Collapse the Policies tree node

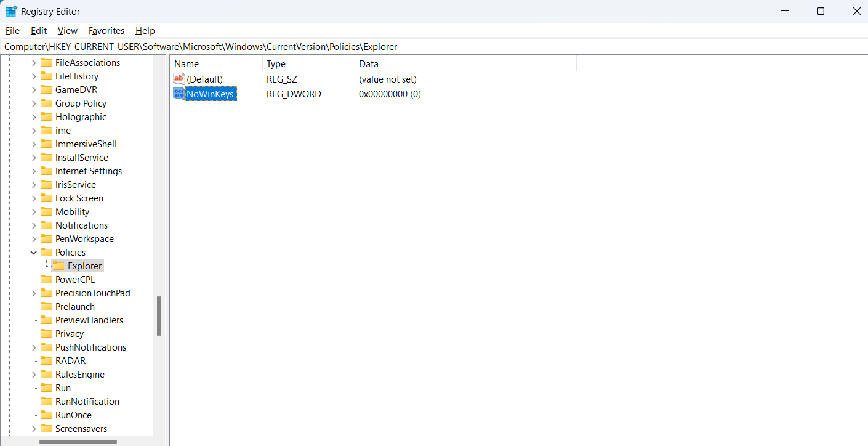pos(34,252)
